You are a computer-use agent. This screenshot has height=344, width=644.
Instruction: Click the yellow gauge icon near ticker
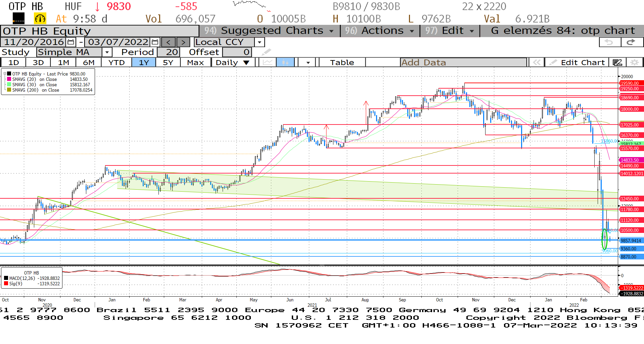40,19
